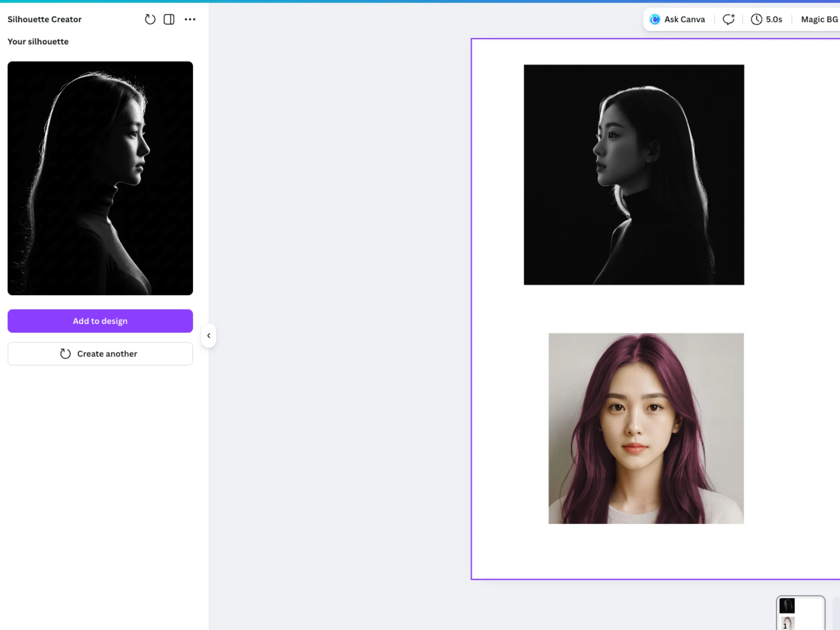Screen dimensions: 840x630
Task: Open Ask Canva assistant
Action: pos(677,19)
